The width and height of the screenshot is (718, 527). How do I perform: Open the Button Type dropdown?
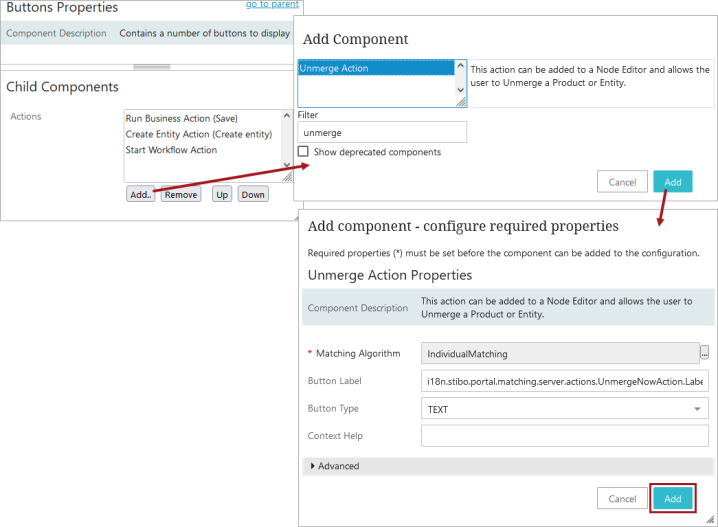(565, 408)
